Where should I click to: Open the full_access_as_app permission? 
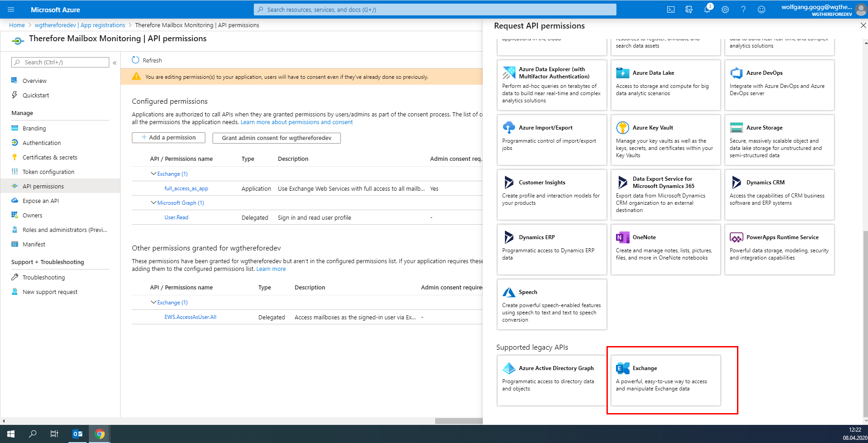[x=186, y=188]
